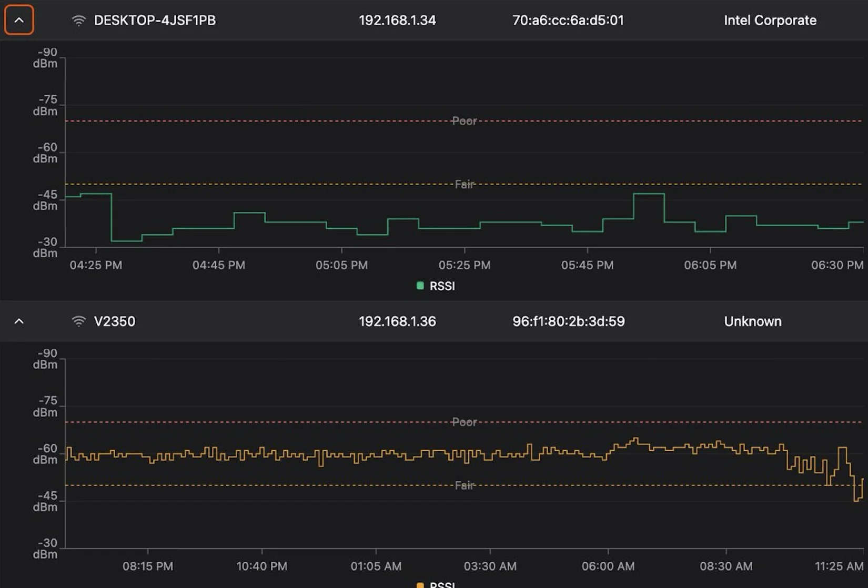Click the highlighted chevron in the top-left corner

[19, 20]
